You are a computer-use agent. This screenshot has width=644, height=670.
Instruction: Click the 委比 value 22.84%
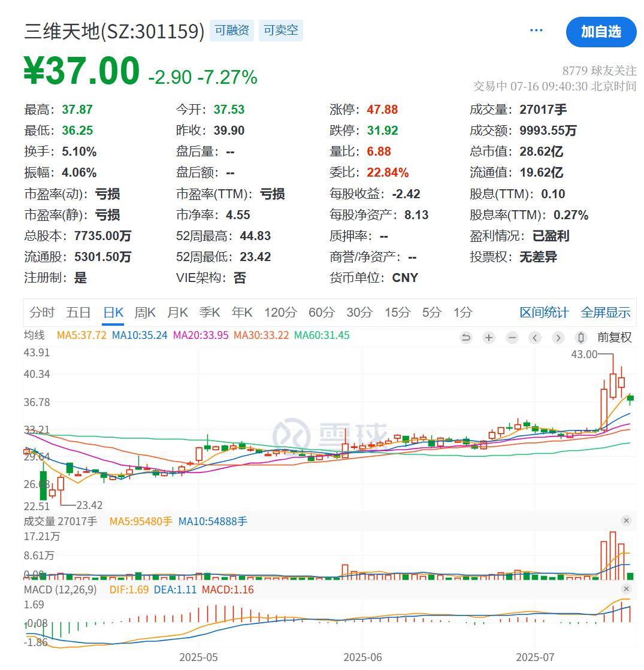pos(388,172)
